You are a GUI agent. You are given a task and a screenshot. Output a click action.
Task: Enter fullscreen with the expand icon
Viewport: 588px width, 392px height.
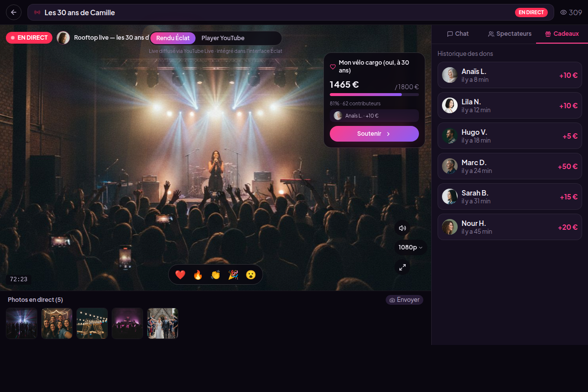(x=402, y=267)
